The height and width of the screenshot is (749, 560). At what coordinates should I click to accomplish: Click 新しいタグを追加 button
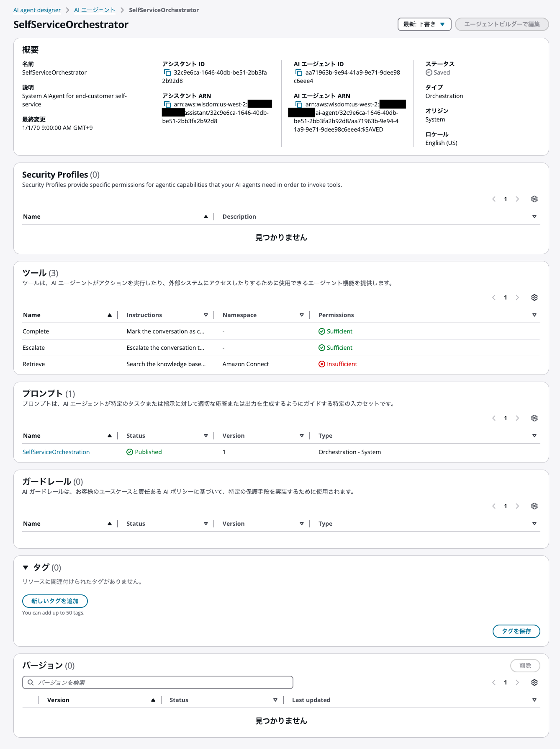55,601
